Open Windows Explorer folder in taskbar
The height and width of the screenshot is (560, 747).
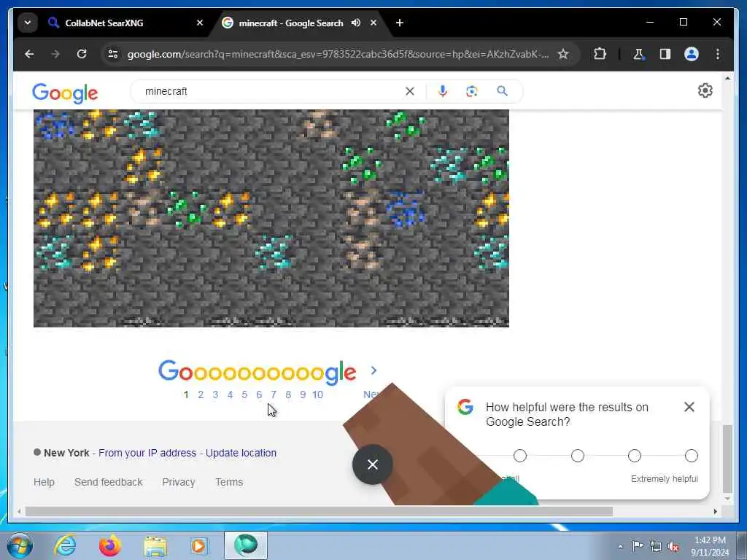(155, 545)
